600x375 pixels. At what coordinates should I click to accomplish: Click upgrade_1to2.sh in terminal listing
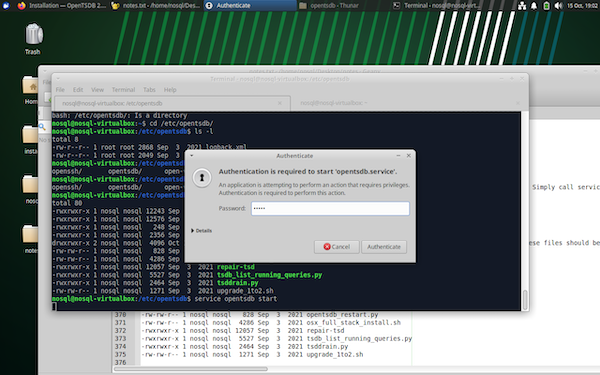click(x=245, y=291)
